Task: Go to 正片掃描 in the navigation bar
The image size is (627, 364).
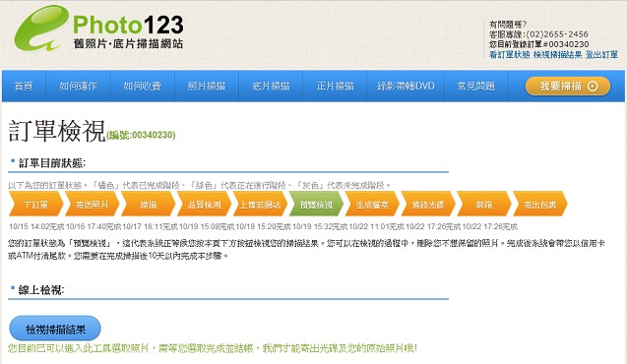Action: [335, 86]
